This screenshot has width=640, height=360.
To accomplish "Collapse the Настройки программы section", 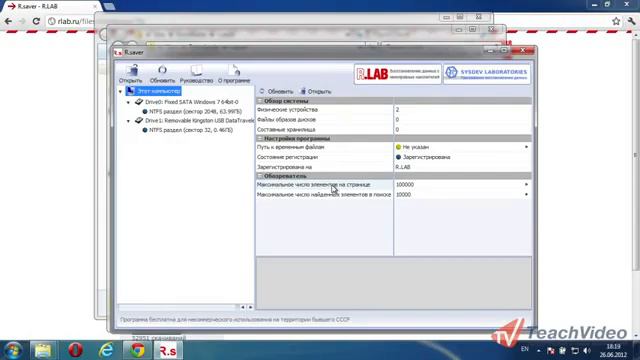I will click(x=260, y=138).
